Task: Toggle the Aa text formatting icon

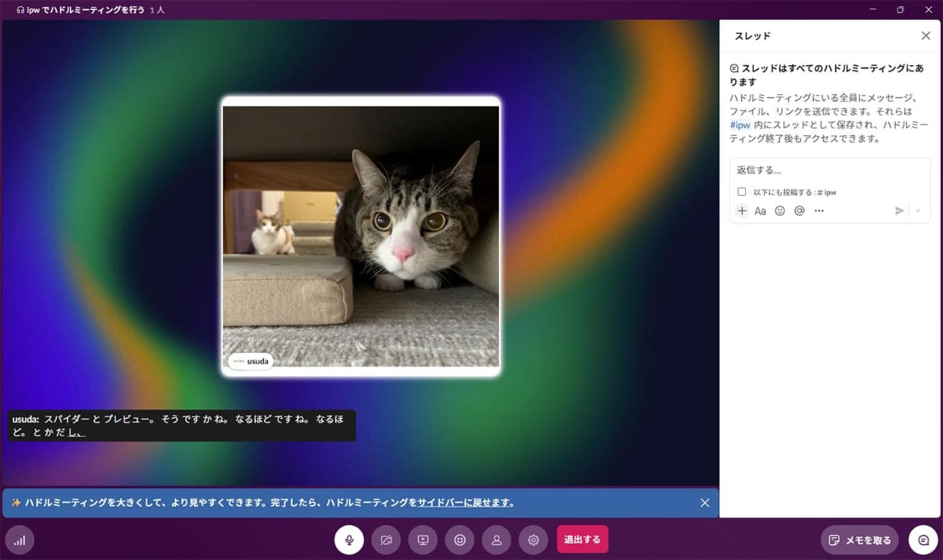Action: tap(761, 210)
